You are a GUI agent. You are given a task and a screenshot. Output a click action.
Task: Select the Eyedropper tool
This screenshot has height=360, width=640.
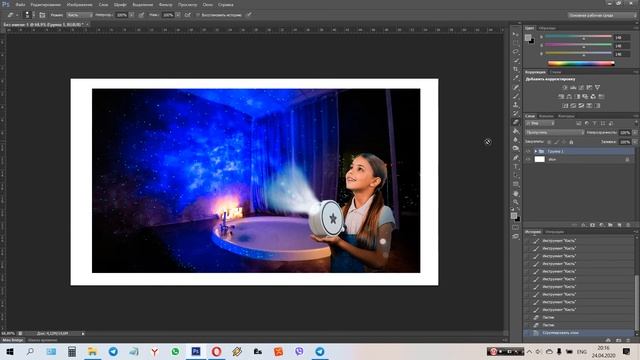[516, 78]
